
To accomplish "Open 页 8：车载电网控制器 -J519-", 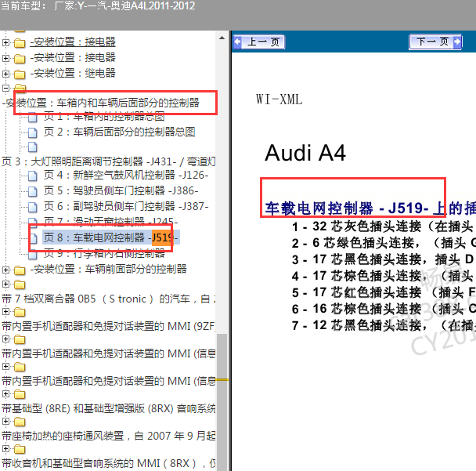I will tap(111, 237).
